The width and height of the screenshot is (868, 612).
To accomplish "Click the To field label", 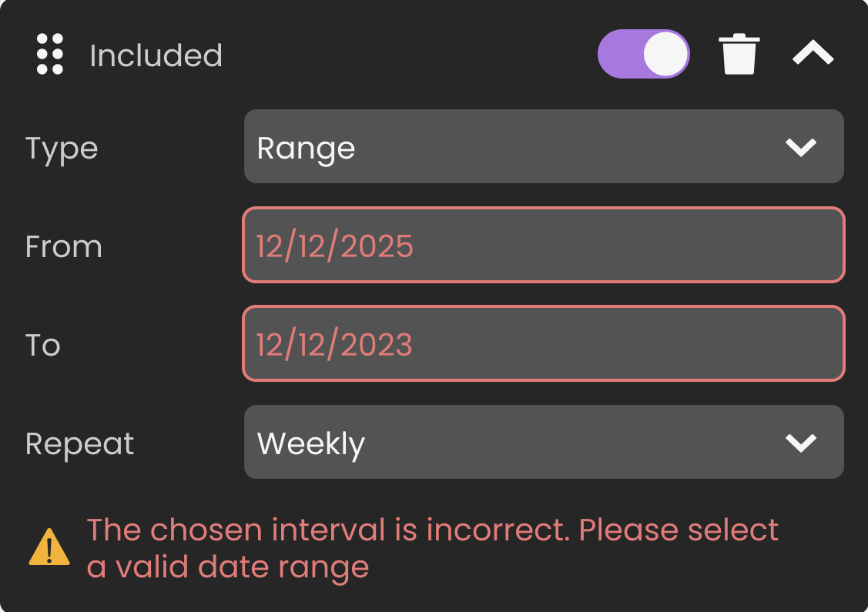I will 43,345.
